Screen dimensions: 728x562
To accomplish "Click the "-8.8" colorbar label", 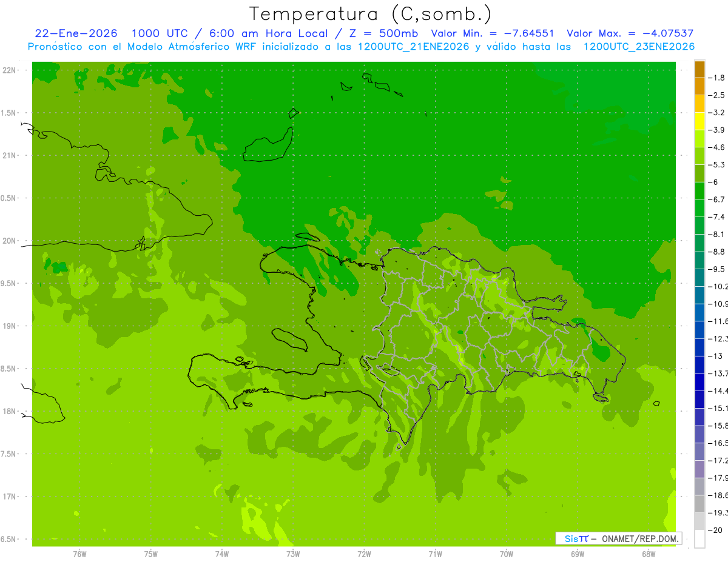I will [716, 252].
